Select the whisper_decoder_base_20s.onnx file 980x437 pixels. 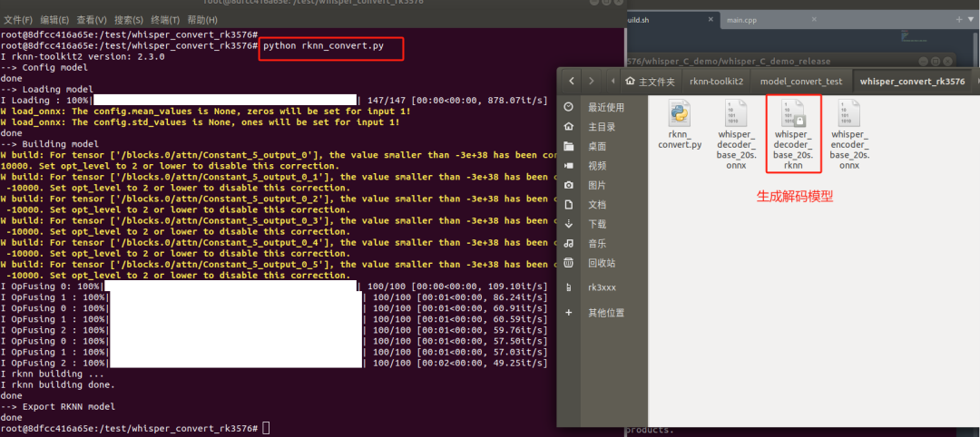(x=736, y=134)
